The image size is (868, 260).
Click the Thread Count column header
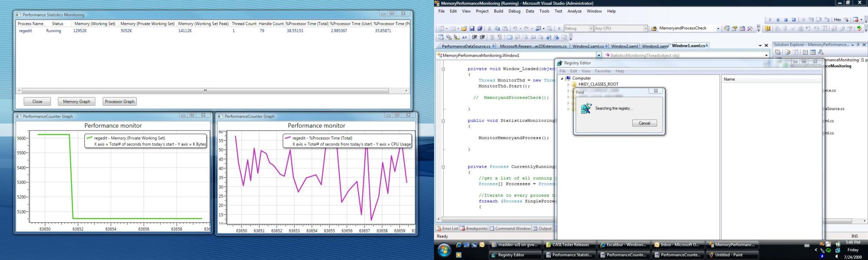244,24
